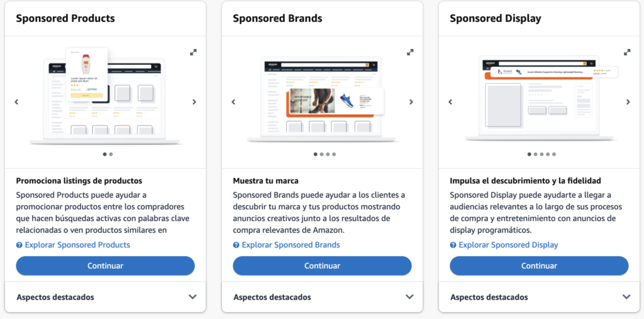
Task: Expand Aspectos destacados under Sponsored Brands
Action: pos(409,297)
